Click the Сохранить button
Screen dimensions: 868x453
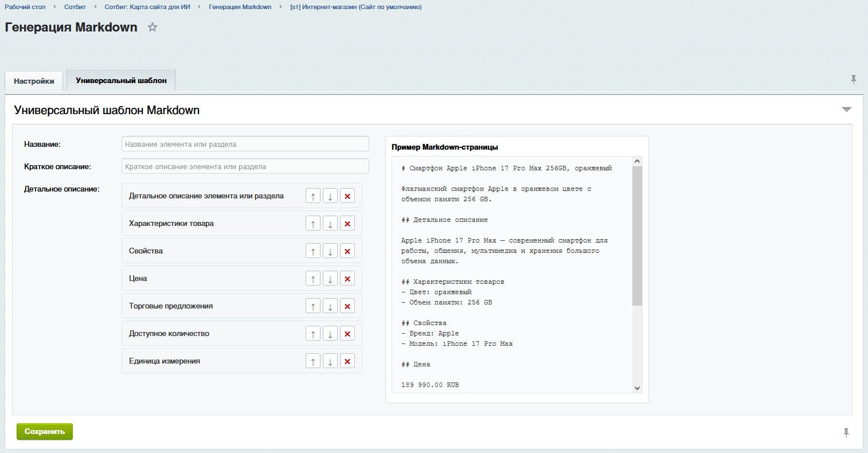point(44,431)
